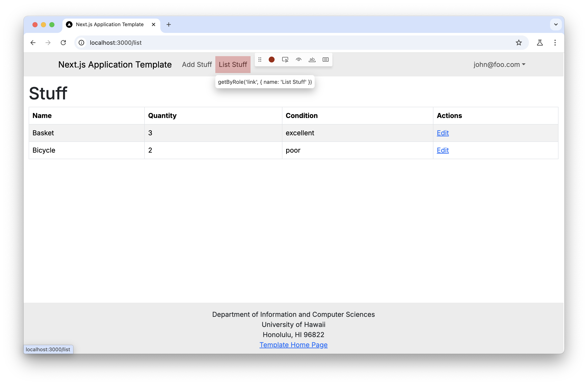588x385 pixels.
Task: Click the assert text 'ab' icon
Action: pos(312,60)
